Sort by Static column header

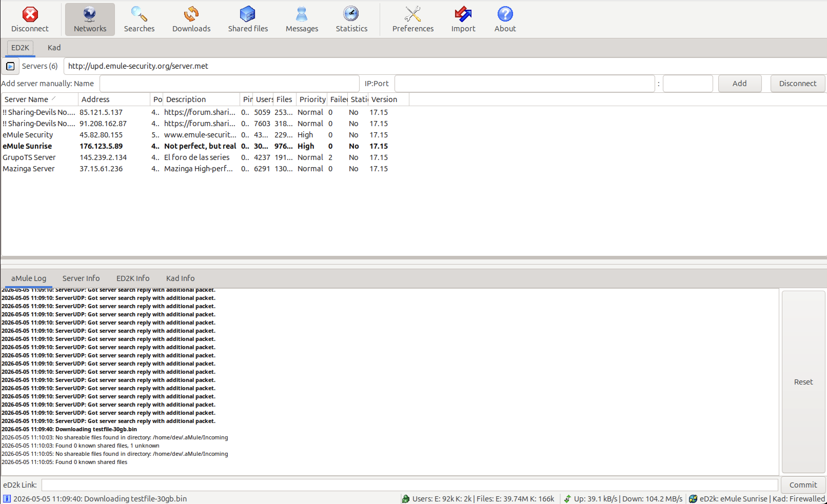click(x=358, y=99)
